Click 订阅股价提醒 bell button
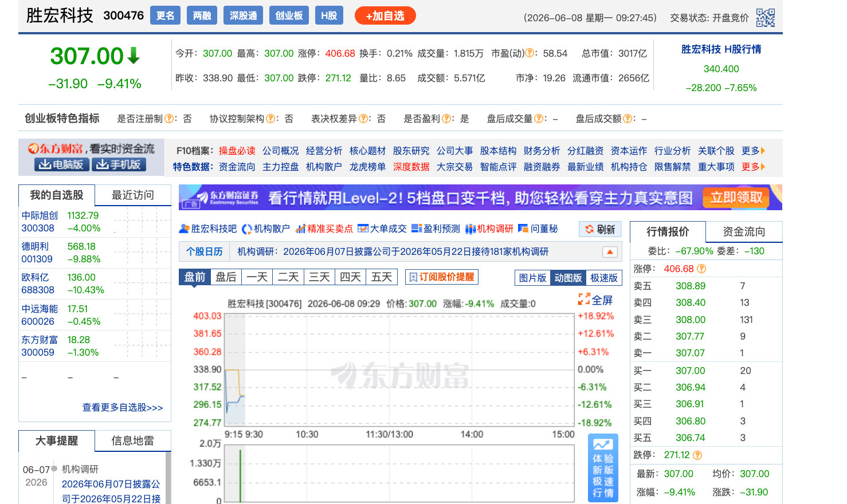 pos(441,277)
